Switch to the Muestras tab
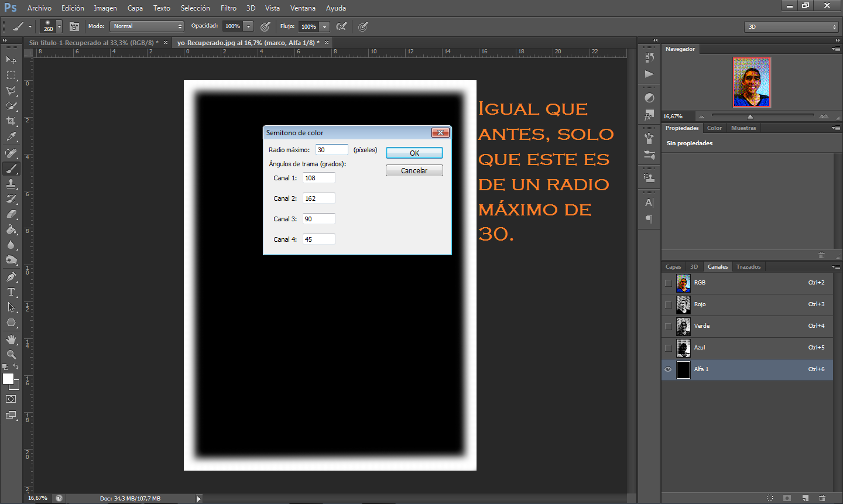The height and width of the screenshot is (504, 843). (743, 128)
